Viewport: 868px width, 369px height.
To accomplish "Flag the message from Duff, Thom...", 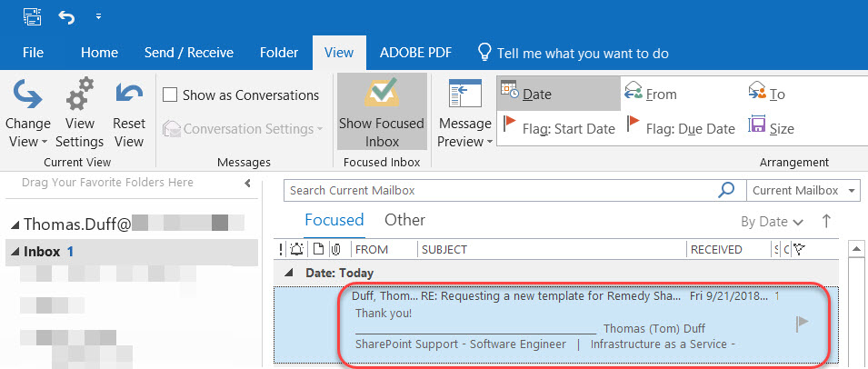I will click(x=803, y=324).
